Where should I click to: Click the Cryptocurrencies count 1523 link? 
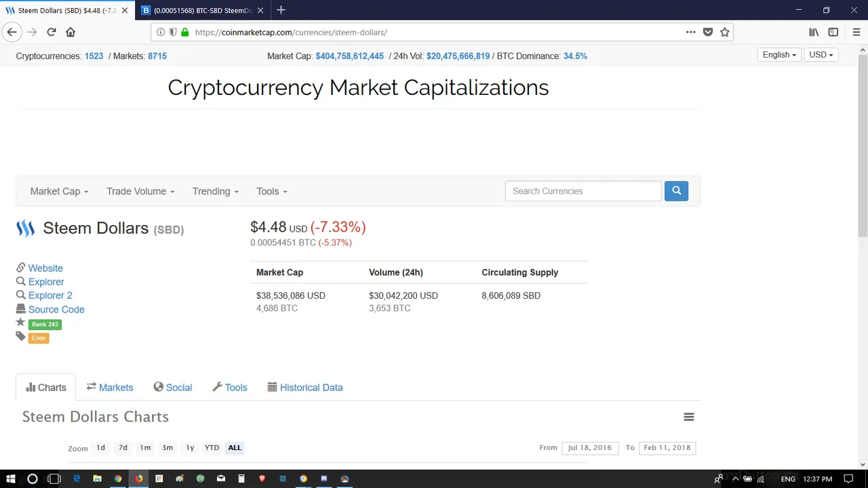[94, 56]
